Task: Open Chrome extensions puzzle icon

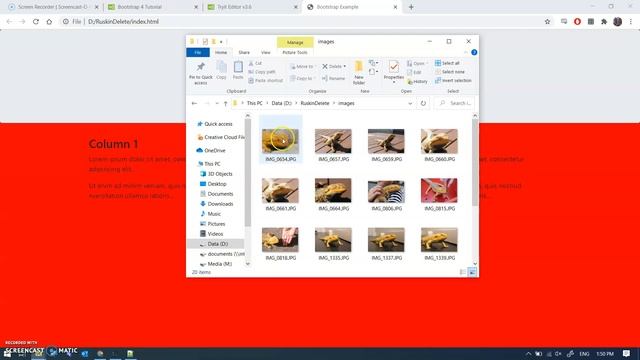Action: tap(604, 22)
